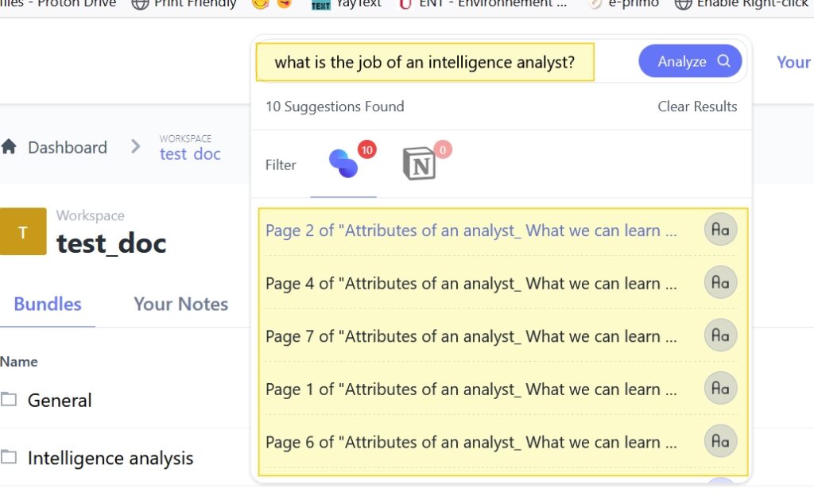Click the test_doc workspace breadcrumb
814x504 pixels.
(x=190, y=153)
